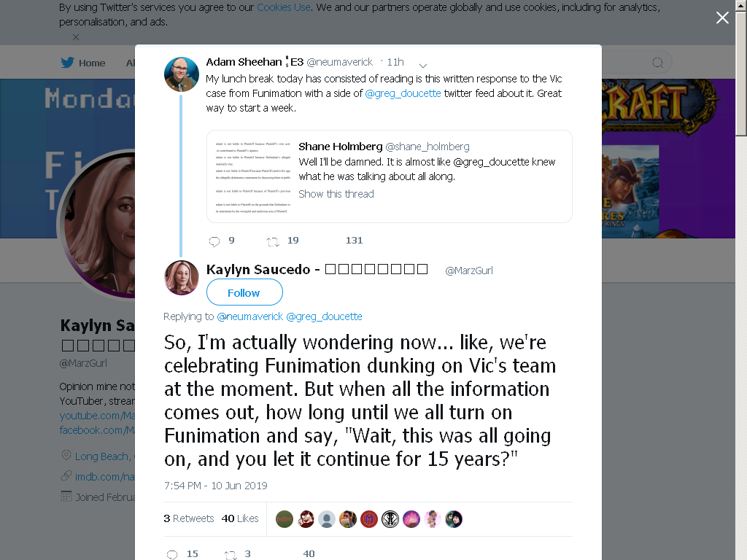Viewport: 747px width, 560px height.
Task: Open quoted tweet document image thumbnail
Action: tap(252, 176)
